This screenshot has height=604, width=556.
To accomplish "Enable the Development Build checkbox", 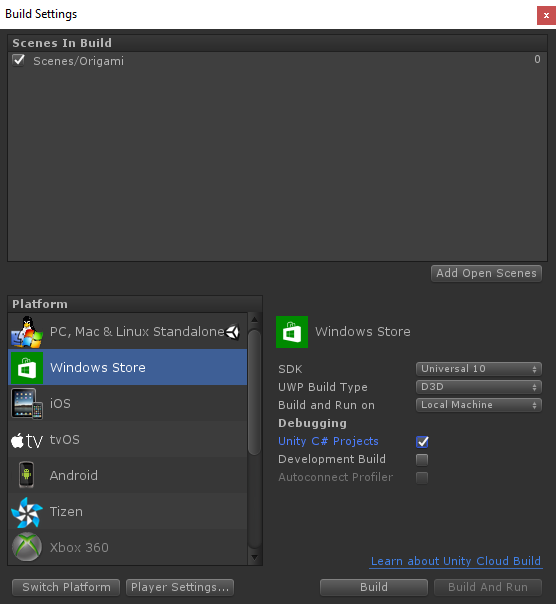I will tap(422, 459).
